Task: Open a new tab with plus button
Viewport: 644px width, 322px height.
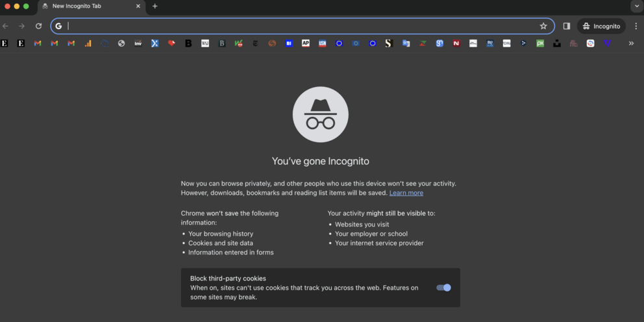Action: click(155, 6)
